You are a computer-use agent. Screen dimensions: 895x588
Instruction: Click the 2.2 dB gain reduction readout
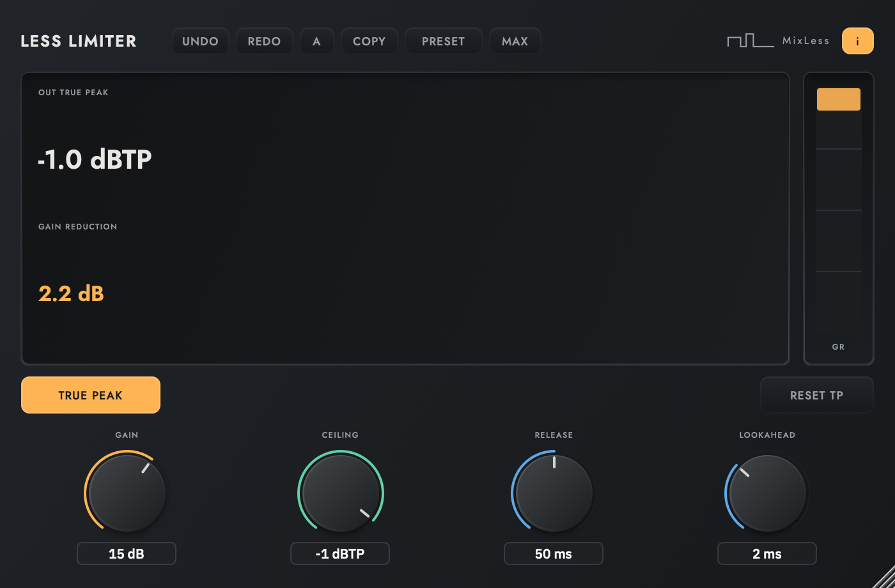[71, 293]
